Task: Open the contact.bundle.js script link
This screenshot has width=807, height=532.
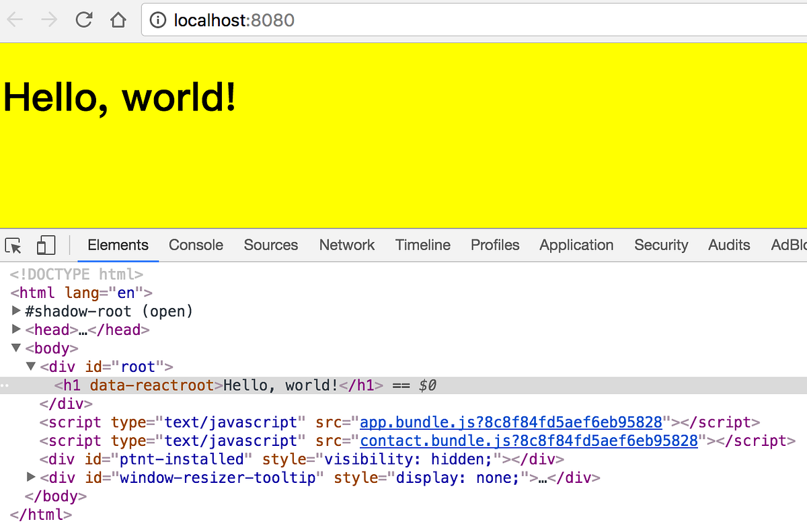Action: 529,441
